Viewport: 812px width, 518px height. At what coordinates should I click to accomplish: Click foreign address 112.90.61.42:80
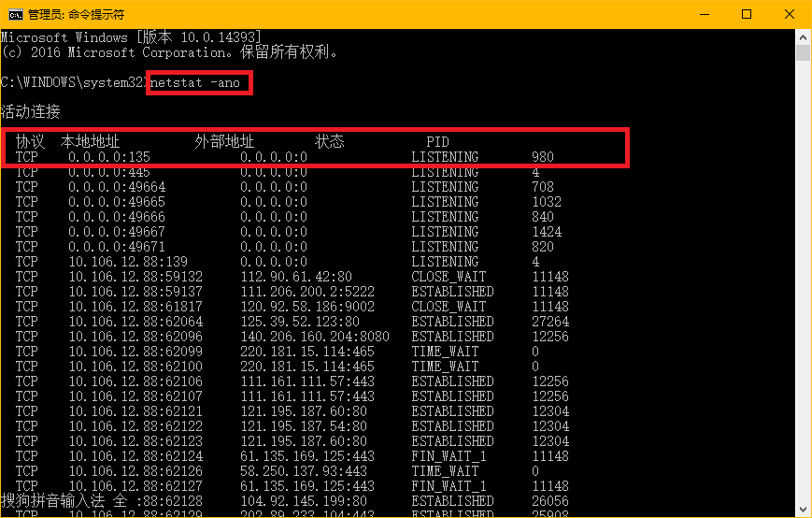click(296, 277)
